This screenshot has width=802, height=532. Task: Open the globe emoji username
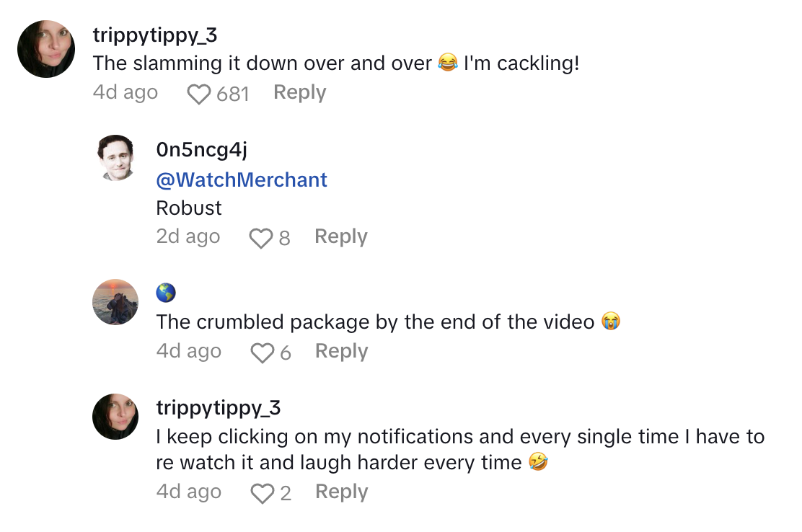coord(166,293)
